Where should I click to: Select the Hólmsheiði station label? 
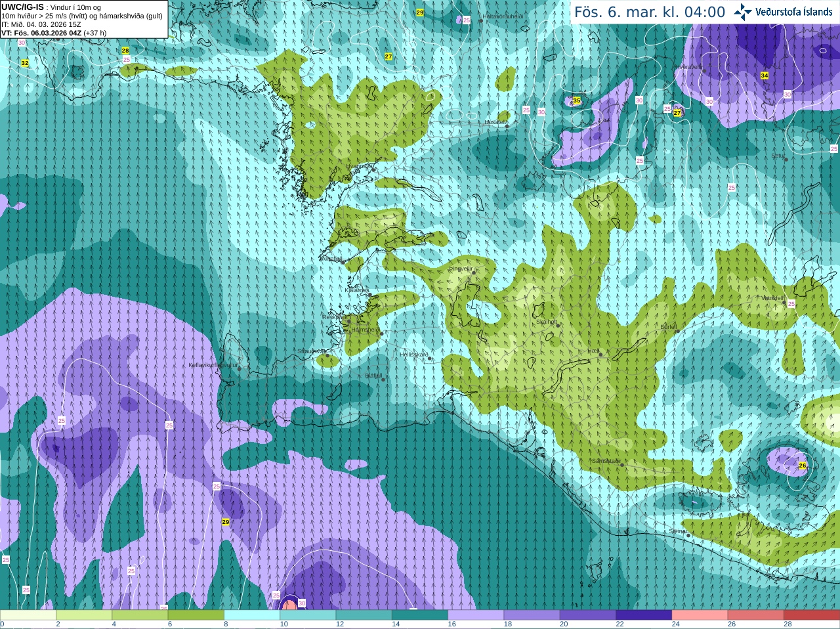[366, 330]
